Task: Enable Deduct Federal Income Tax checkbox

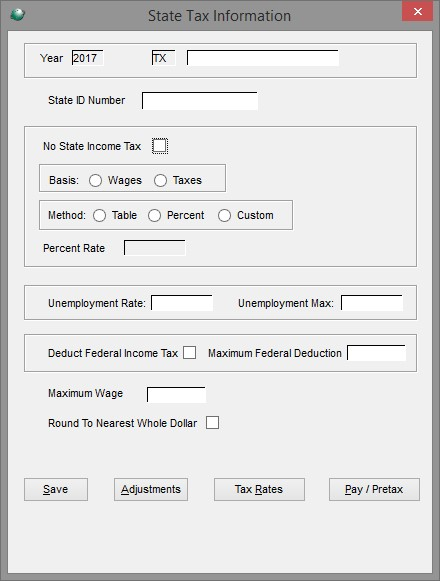Action: pos(189,352)
